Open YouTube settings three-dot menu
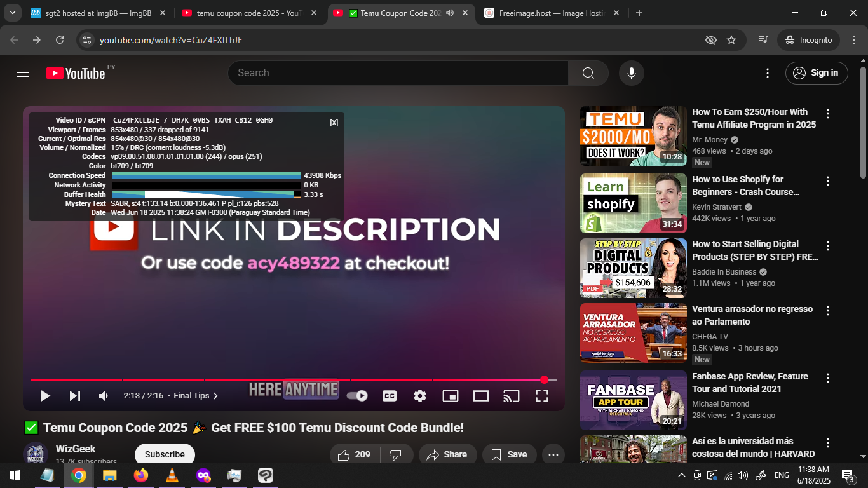 click(768, 73)
